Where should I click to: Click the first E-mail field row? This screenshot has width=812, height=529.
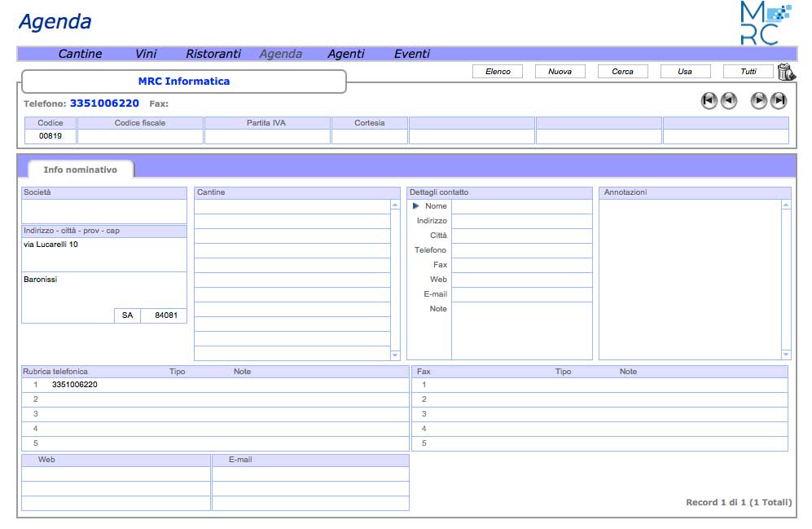311,474
